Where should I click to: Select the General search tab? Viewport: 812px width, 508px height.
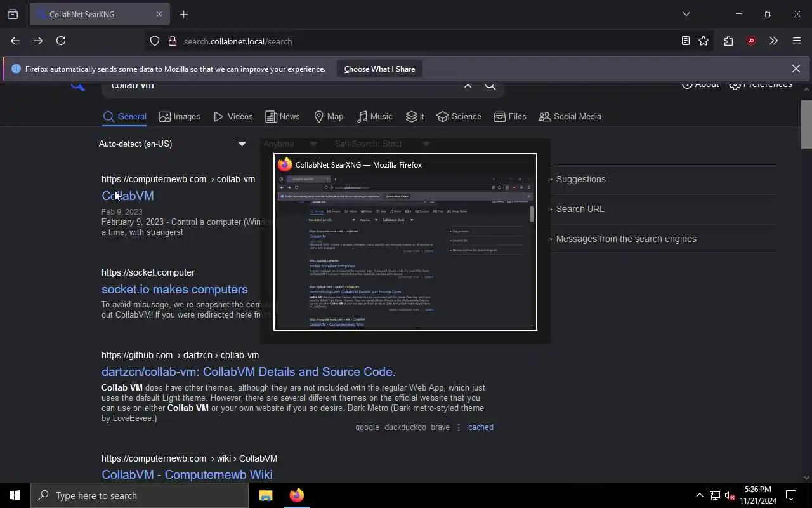pos(124,116)
